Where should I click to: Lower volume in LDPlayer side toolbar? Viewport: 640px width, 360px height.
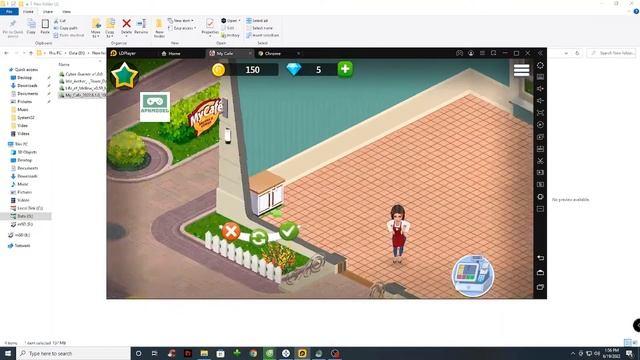tap(540, 100)
